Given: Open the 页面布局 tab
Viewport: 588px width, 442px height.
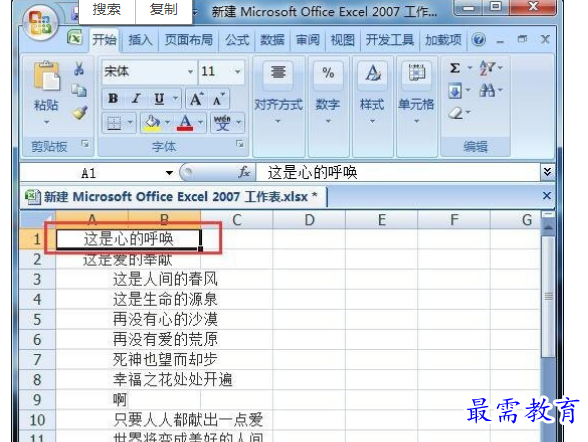Looking at the screenshot, I should point(189,40).
